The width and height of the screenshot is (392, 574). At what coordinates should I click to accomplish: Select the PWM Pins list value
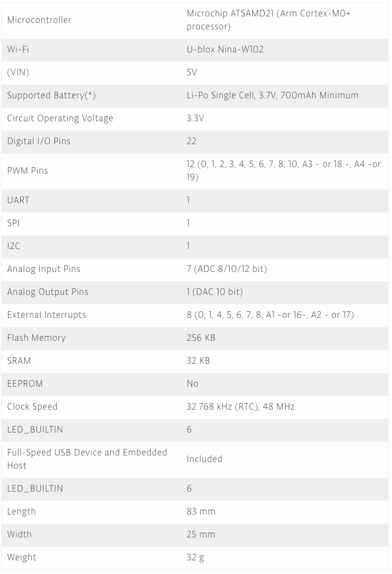tap(284, 170)
